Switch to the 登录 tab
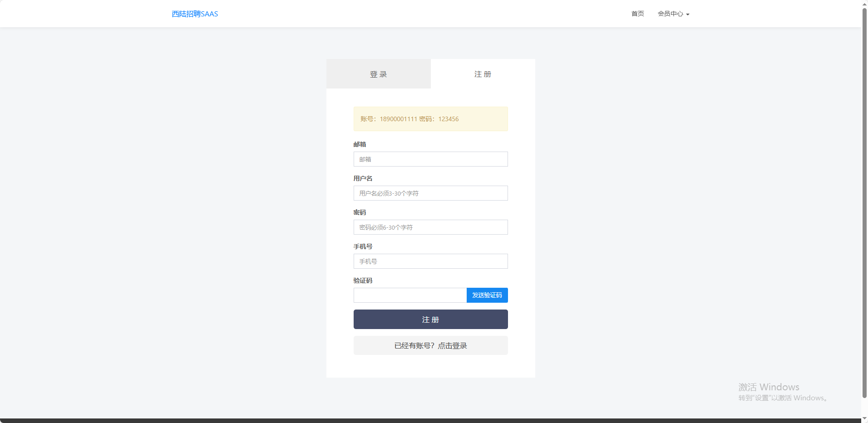The height and width of the screenshot is (423, 868). click(378, 74)
